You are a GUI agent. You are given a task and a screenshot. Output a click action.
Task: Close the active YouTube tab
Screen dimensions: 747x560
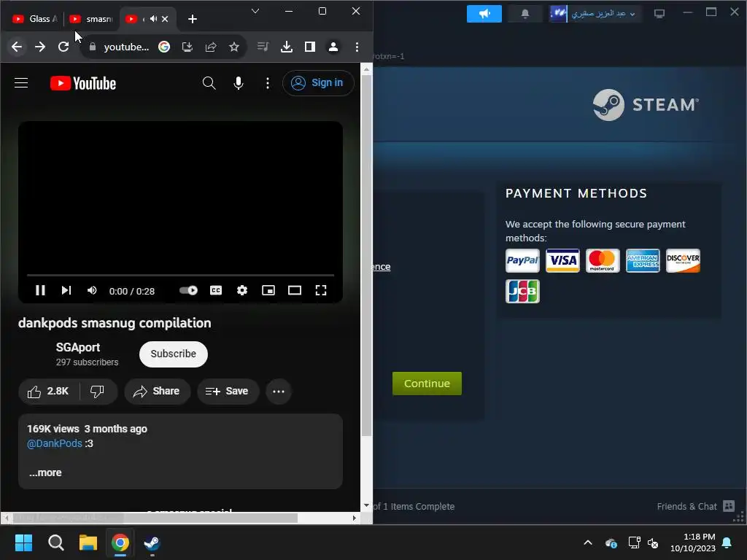(x=165, y=18)
